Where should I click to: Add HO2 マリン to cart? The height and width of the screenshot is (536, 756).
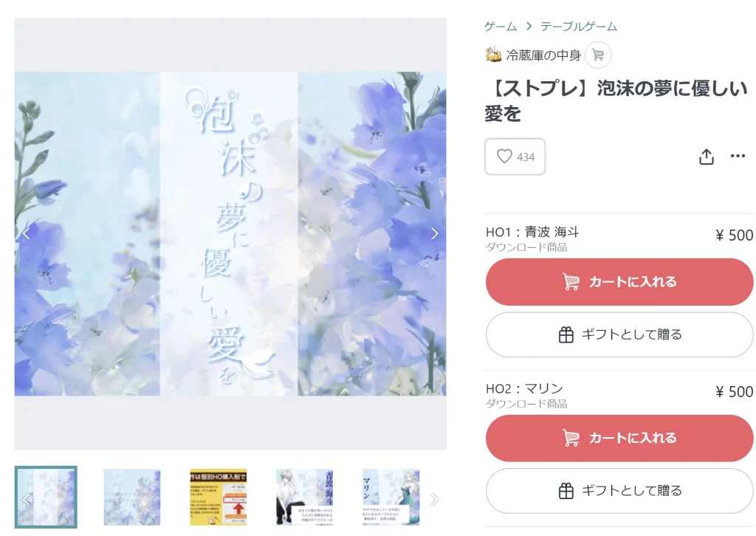(619, 438)
